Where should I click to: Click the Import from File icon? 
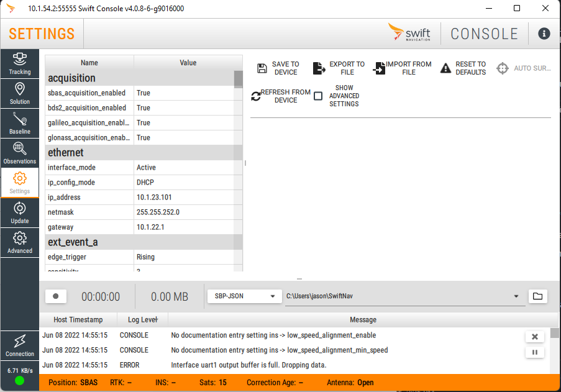[379, 68]
